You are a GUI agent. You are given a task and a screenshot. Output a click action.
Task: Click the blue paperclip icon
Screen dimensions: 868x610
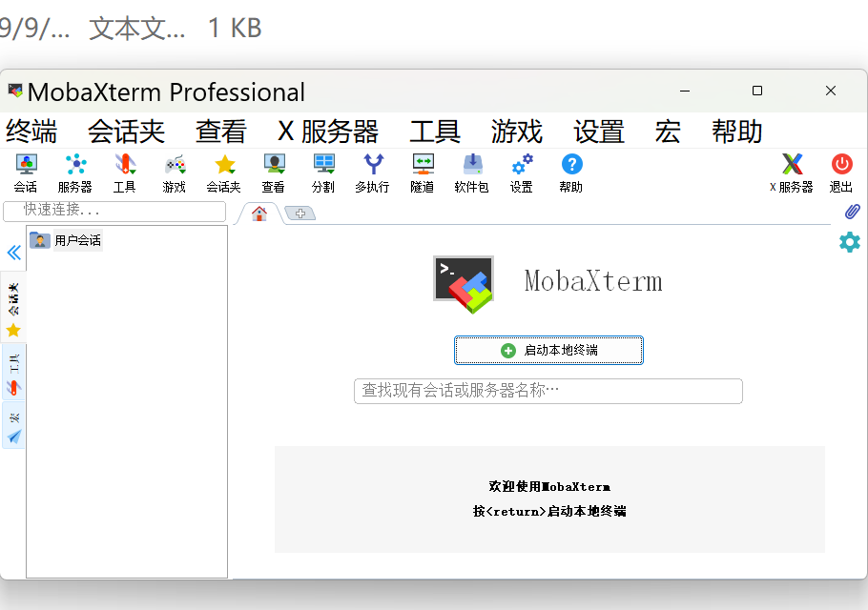[852, 212]
